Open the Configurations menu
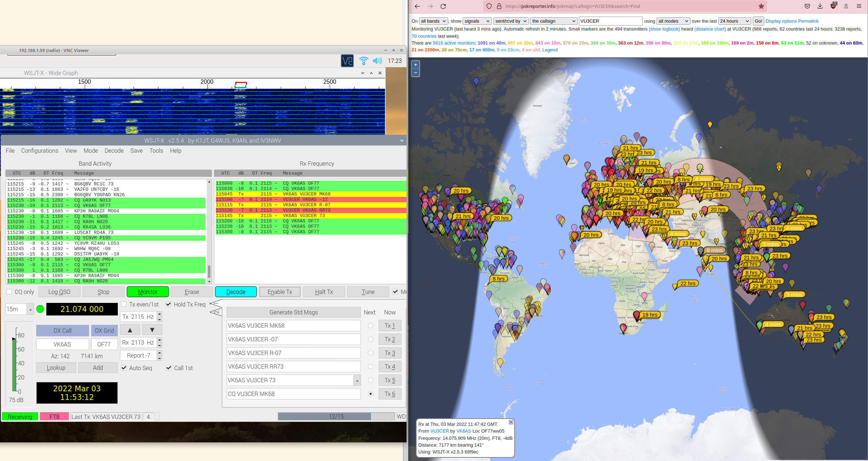The image size is (868, 461). 40,151
